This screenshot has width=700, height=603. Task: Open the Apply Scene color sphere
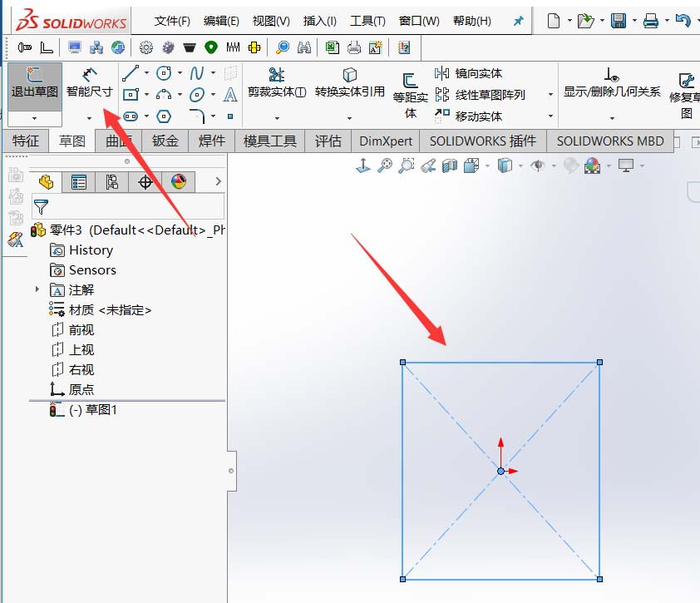pyautogui.click(x=594, y=166)
